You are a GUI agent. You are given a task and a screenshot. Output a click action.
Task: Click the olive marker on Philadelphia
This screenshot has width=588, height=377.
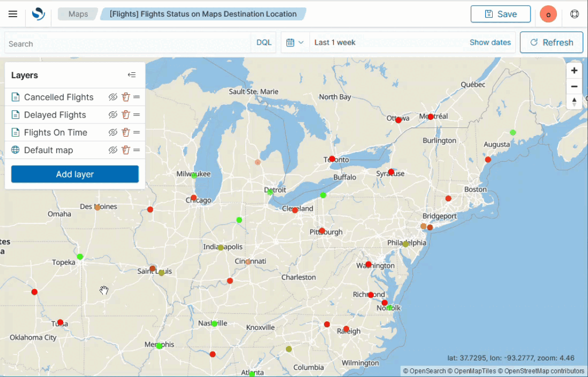click(405, 244)
